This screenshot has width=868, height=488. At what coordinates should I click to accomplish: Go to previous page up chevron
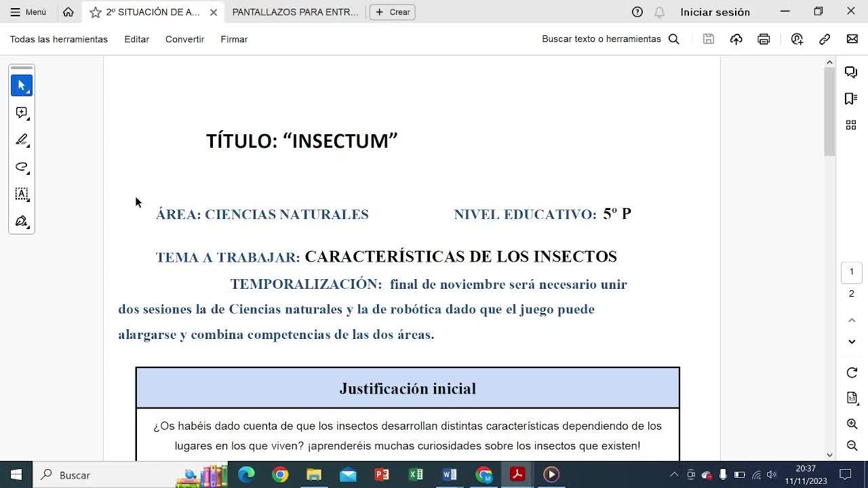[852, 320]
